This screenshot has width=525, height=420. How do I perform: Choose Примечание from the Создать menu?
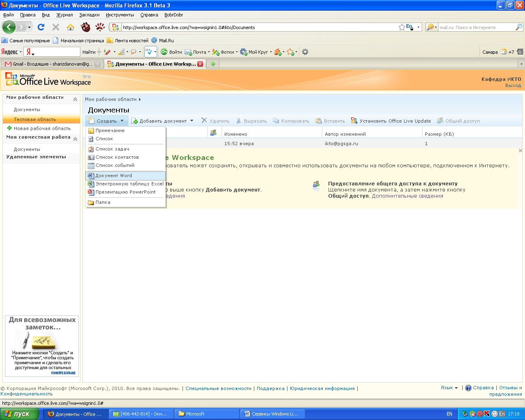(x=126, y=130)
